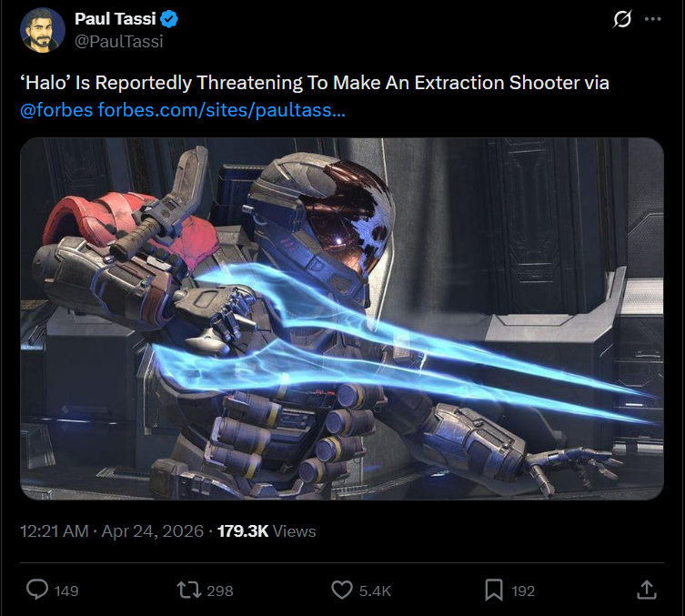This screenshot has width=685, height=616.
Task: Click the 149 replies count
Action: 66,591
